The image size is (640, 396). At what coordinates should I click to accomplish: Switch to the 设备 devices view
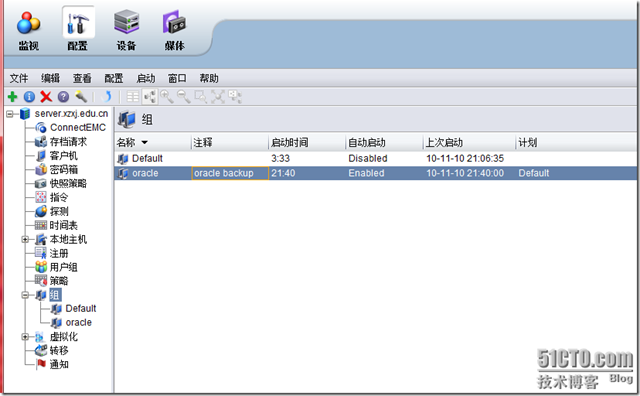coord(126,32)
